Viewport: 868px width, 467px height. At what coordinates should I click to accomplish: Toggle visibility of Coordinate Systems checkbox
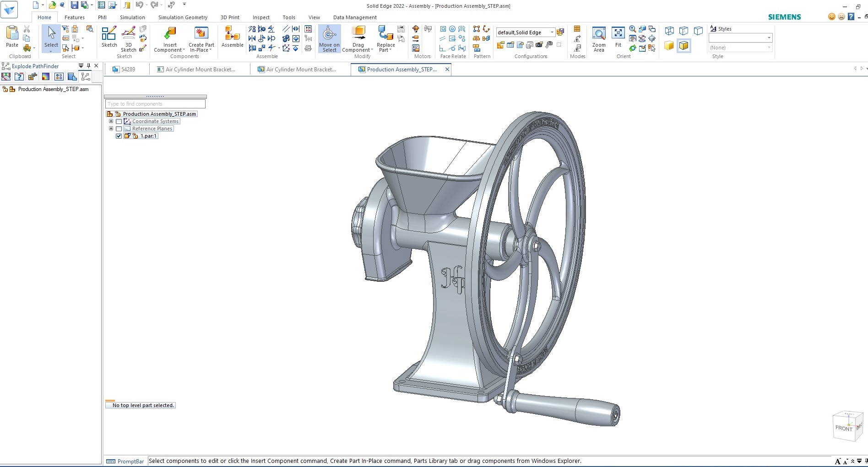(119, 121)
